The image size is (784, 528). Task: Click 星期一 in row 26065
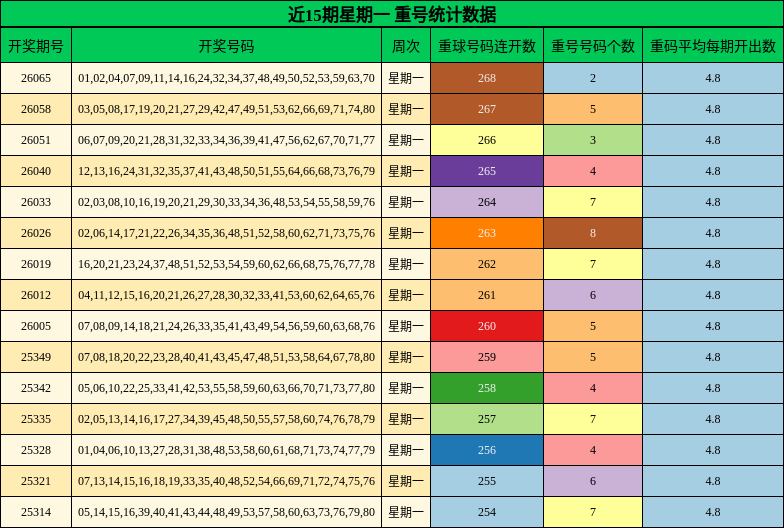click(x=406, y=78)
